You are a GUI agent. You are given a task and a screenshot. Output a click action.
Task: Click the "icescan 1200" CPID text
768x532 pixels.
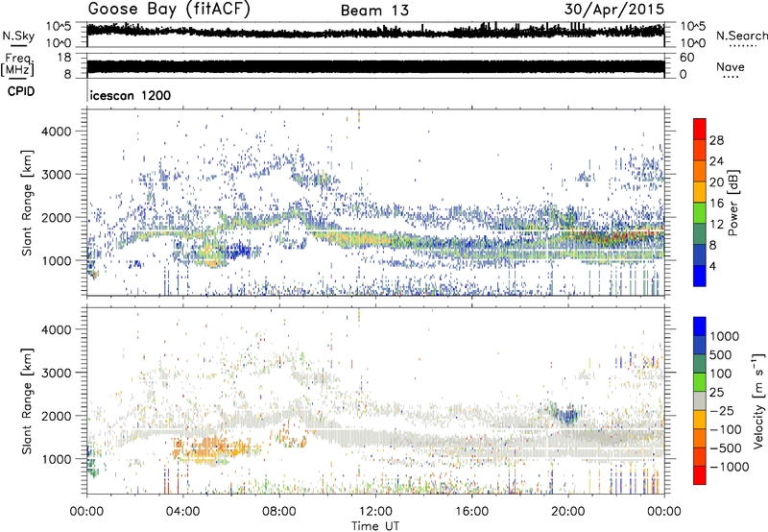(131, 95)
